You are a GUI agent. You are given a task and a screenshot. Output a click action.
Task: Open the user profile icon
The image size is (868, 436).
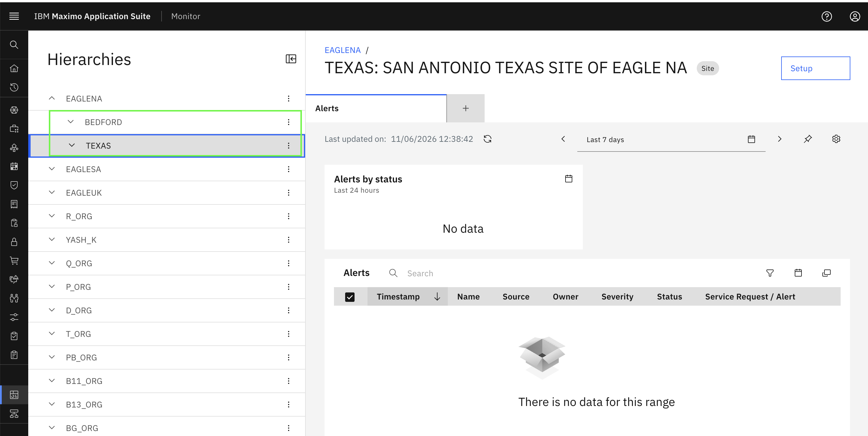tap(854, 16)
